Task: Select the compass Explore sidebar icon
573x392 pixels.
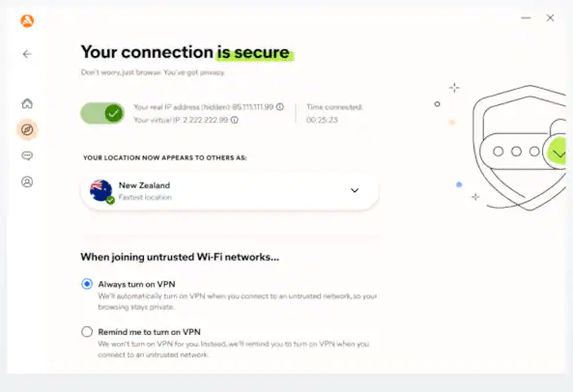Action: point(27,129)
